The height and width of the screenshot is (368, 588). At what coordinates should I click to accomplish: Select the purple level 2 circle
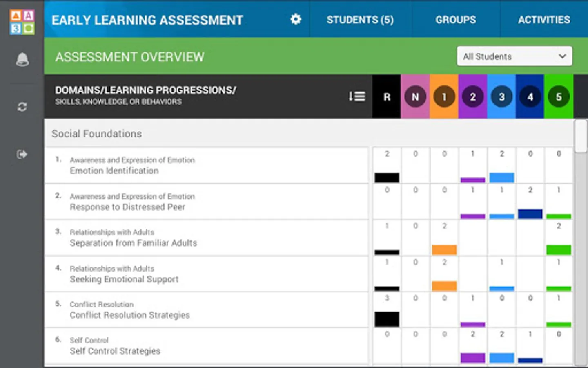point(472,97)
